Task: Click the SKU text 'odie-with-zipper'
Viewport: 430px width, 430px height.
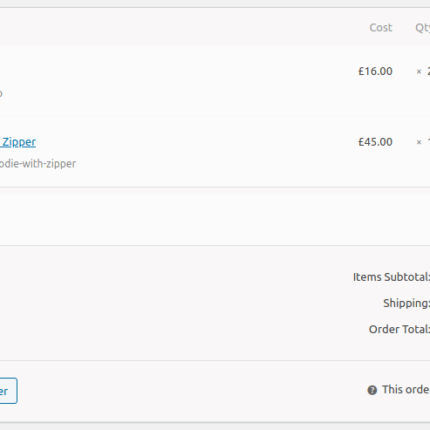Action: tap(38, 164)
